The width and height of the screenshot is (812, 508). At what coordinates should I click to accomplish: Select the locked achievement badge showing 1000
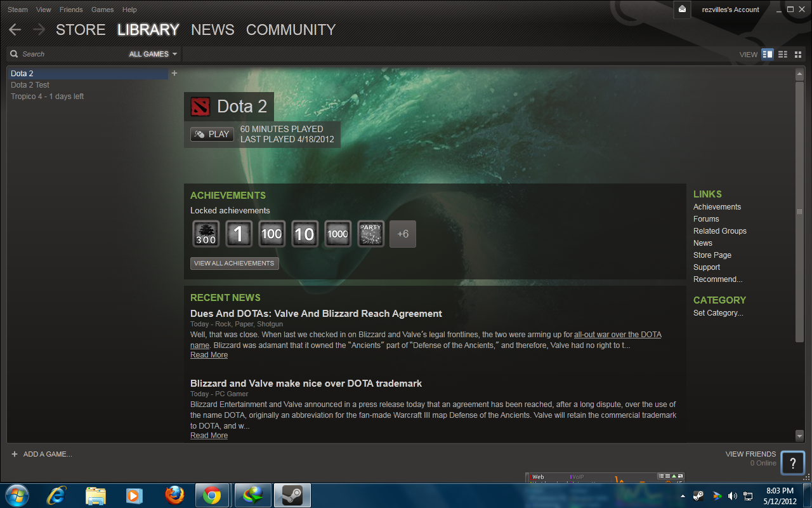tap(337, 234)
